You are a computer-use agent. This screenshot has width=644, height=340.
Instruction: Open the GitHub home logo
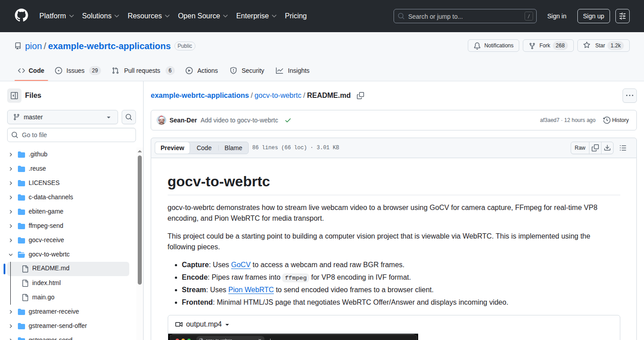click(x=21, y=16)
